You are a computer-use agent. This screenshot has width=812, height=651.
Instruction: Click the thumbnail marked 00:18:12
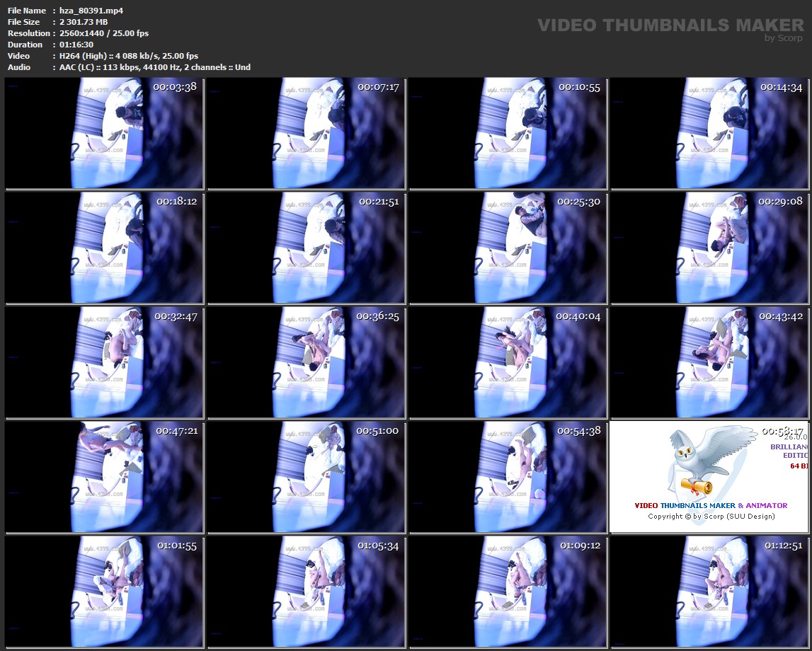[x=104, y=248]
